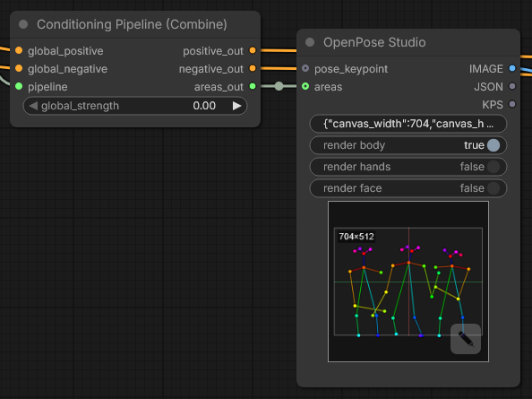532x399 pixels.
Task: Select the Conditioning Pipeline (Combine) title
Action: (x=132, y=24)
